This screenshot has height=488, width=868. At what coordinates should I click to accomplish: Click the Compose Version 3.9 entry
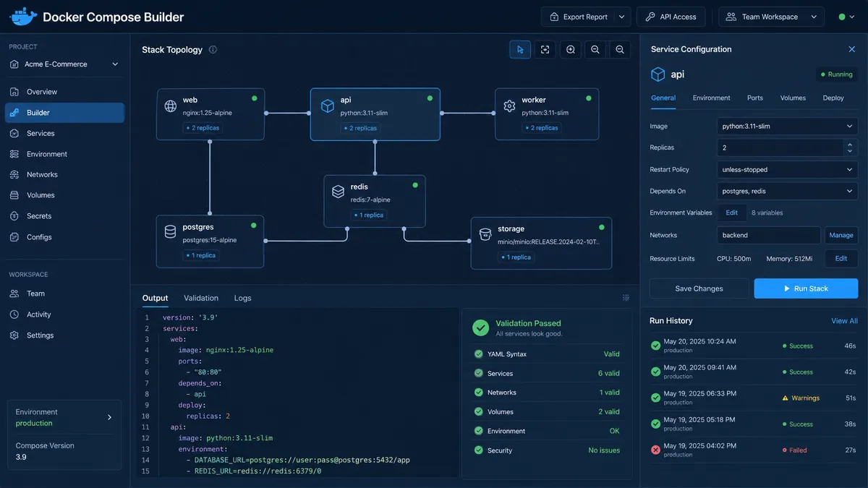(x=64, y=451)
